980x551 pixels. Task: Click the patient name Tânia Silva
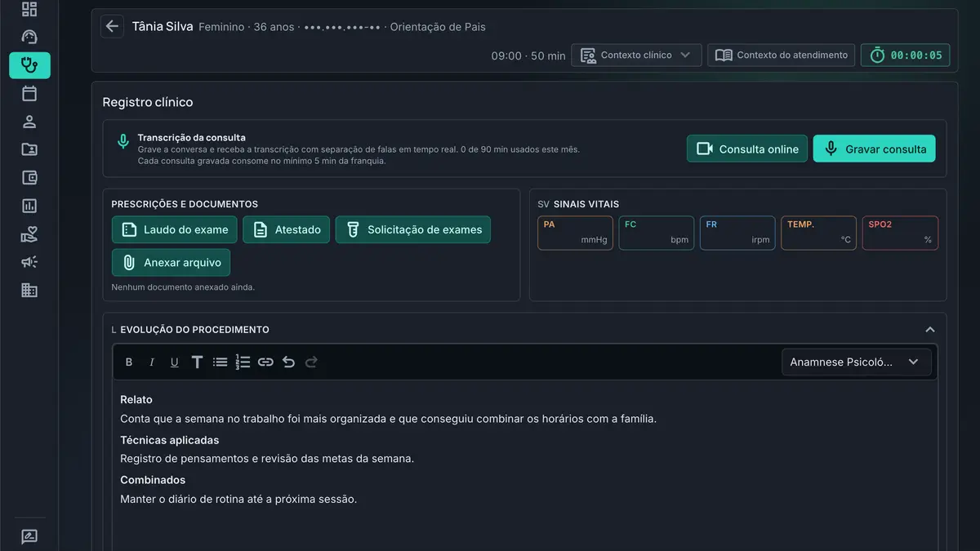click(x=163, y=26)
